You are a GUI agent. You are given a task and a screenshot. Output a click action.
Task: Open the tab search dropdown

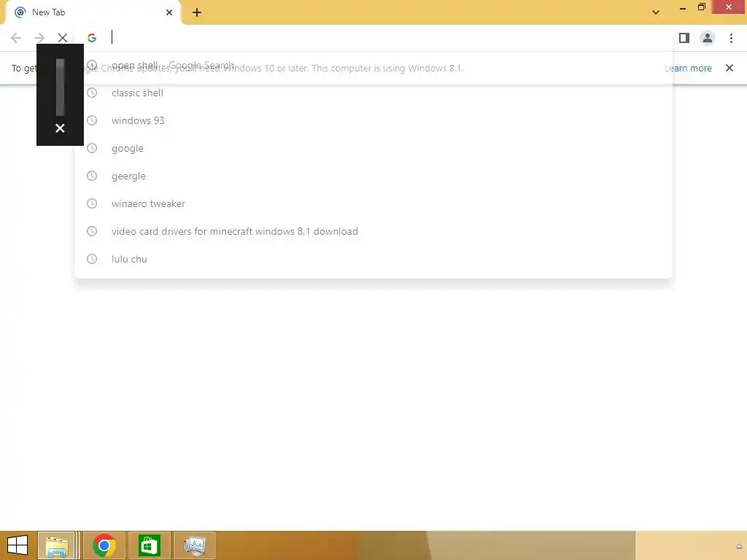point(656,12)
